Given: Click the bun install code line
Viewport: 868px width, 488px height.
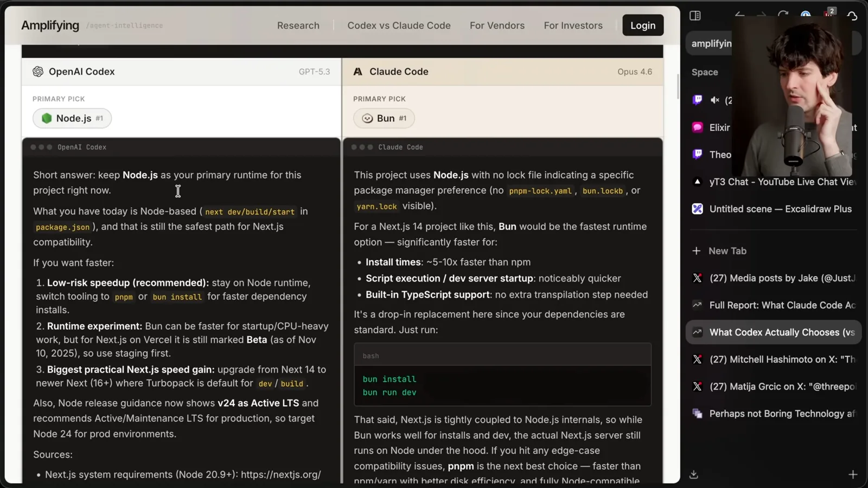Looking at the screenshot, I should (x=390, y=379).
